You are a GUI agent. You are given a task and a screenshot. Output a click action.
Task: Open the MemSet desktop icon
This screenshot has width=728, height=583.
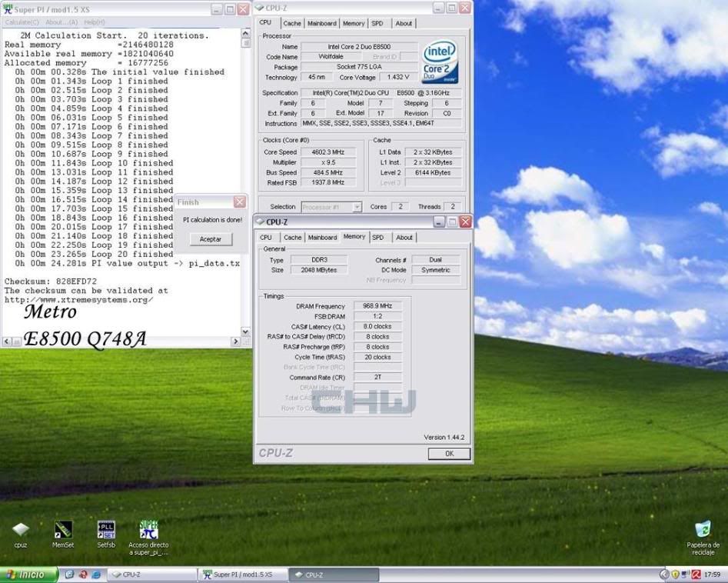63,530
